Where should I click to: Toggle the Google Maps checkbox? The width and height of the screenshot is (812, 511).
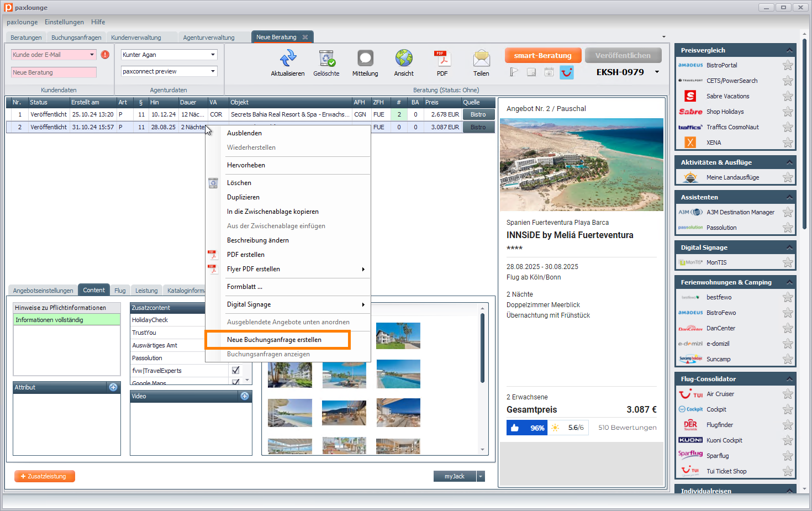pyautogui.click(x=236, y=382)
